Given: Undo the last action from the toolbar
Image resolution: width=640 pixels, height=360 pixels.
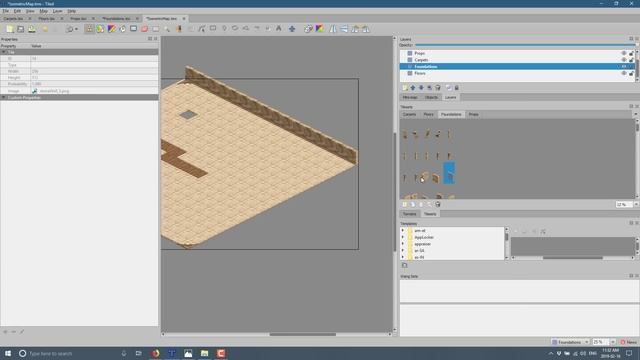Looking at the screenshot, I should click(x=45, y=29).
